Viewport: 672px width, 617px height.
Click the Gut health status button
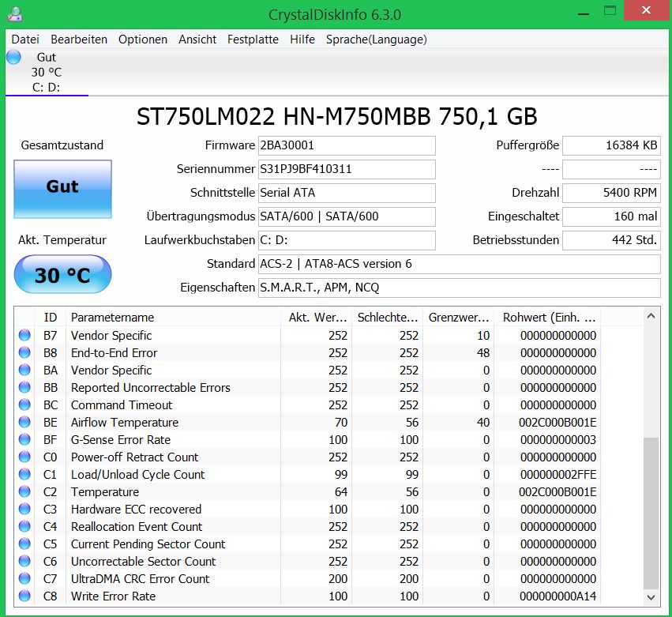click(x=62, y=189)
